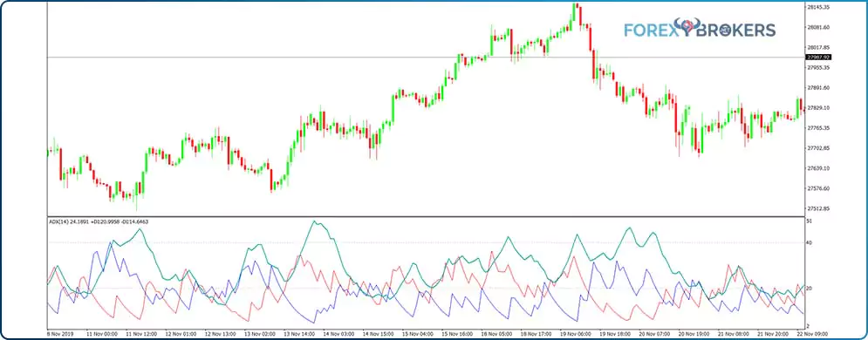
Task: Click the 18 Nov 05:00 time label
Action: point(496,334)
